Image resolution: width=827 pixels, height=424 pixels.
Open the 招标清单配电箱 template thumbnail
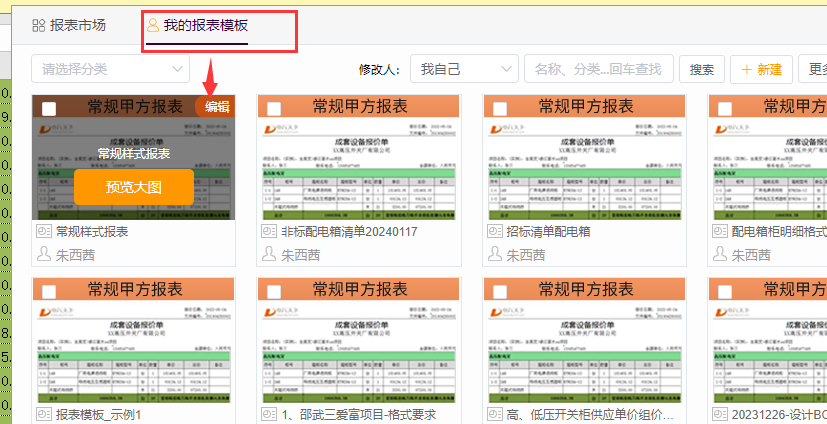coord(584,158)
